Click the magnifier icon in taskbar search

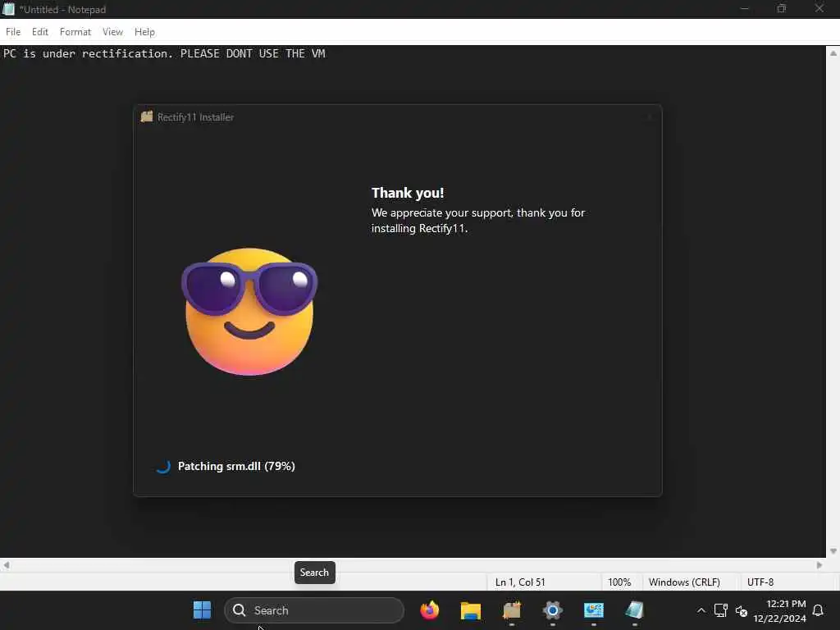240,610
